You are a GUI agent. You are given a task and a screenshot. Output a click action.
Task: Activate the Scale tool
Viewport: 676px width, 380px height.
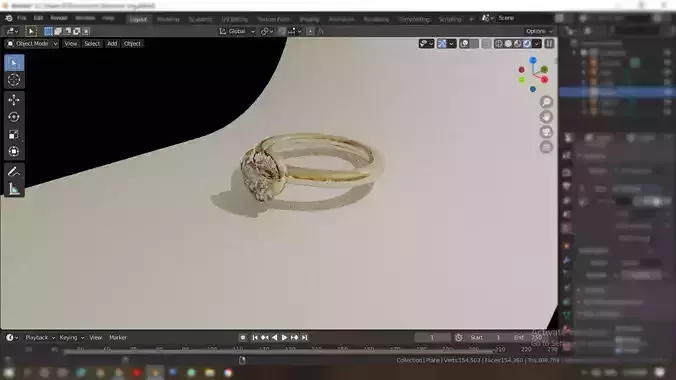point(14,134)
